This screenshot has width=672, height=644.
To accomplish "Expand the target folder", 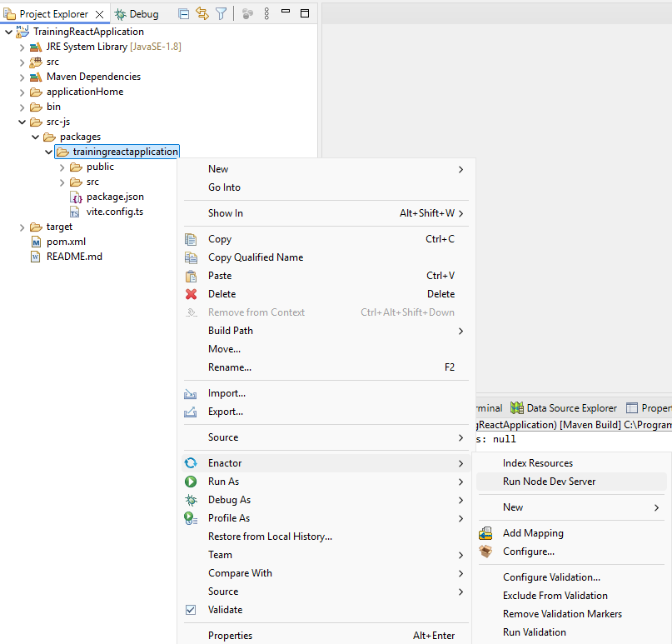I will coord(22,227).
